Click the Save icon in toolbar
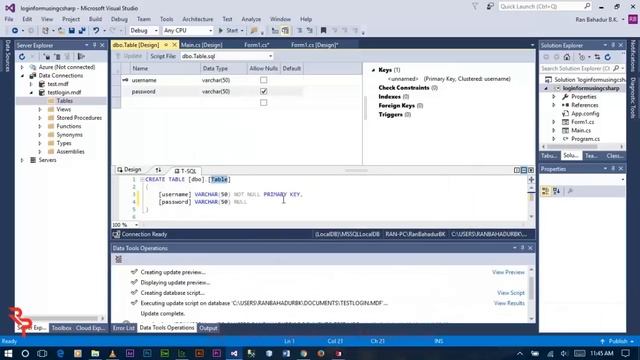This screenshot has width=640, height=360. pos(72,31)
